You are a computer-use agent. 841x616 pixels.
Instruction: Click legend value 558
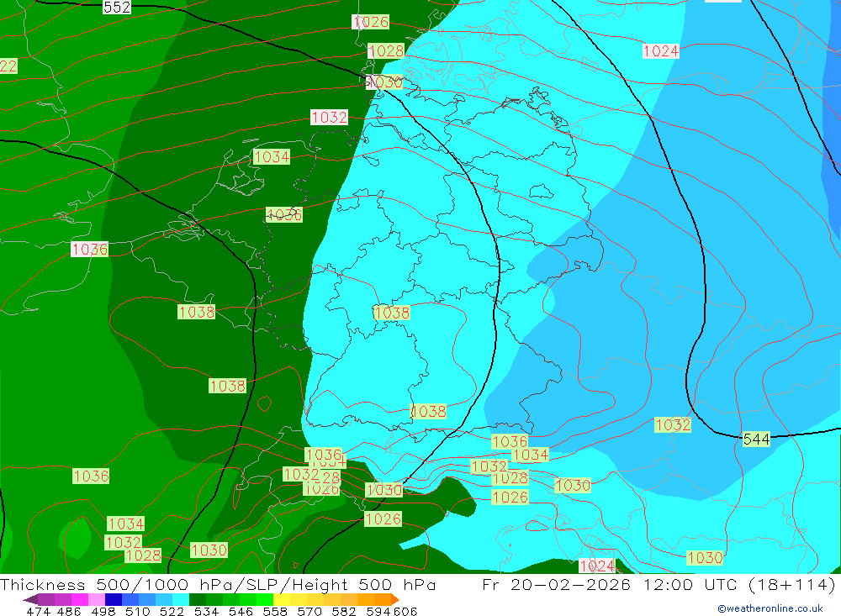[275, 612]
